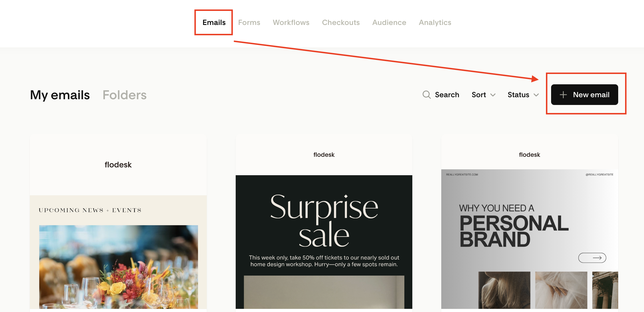Open the Emails tab
Image resolution: width=644 pixels, height=312 pixels.
pyautogui.click(x=214, y=22)
